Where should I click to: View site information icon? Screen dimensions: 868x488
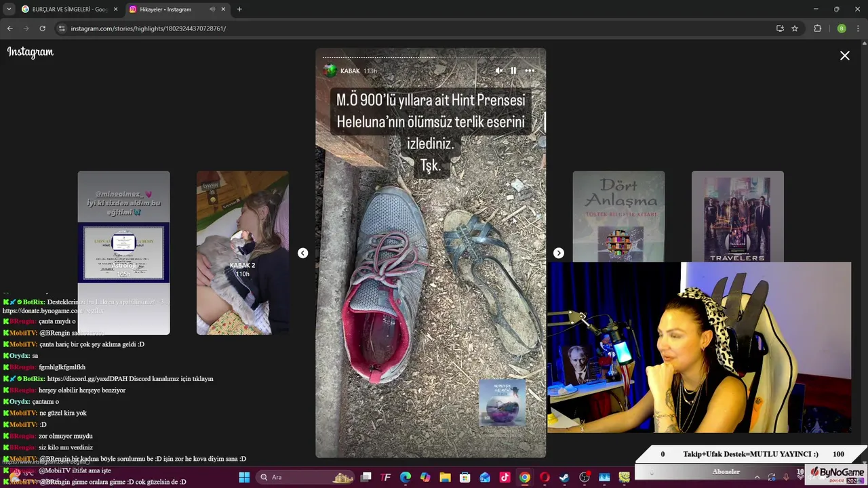(x=62, y=28)
